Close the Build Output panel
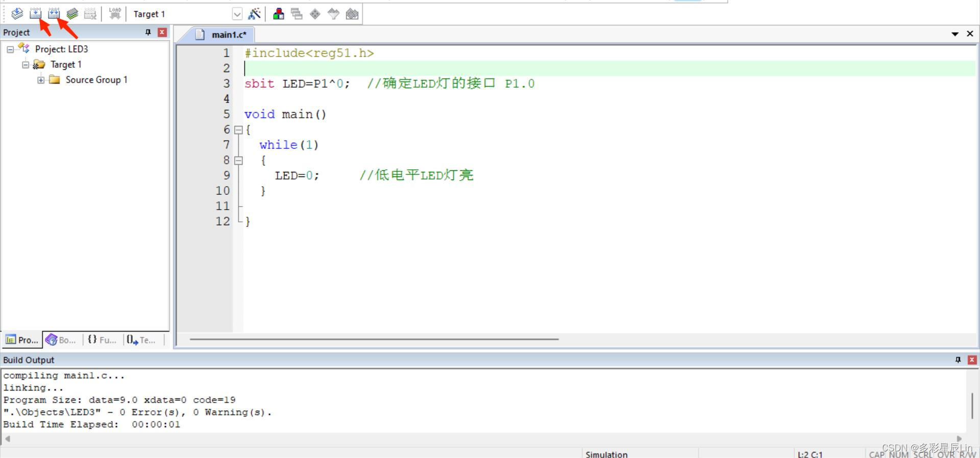This screenshot has width=980, height=458. pyautogui.click(x=972, y=360)
